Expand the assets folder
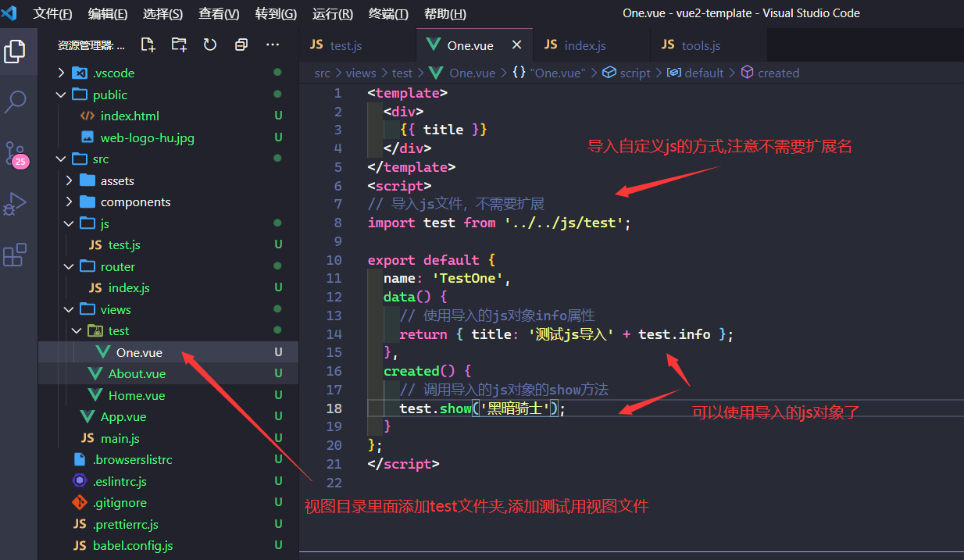Image resolution: width=964 pixels, height=560 pixels. point(117,180)
